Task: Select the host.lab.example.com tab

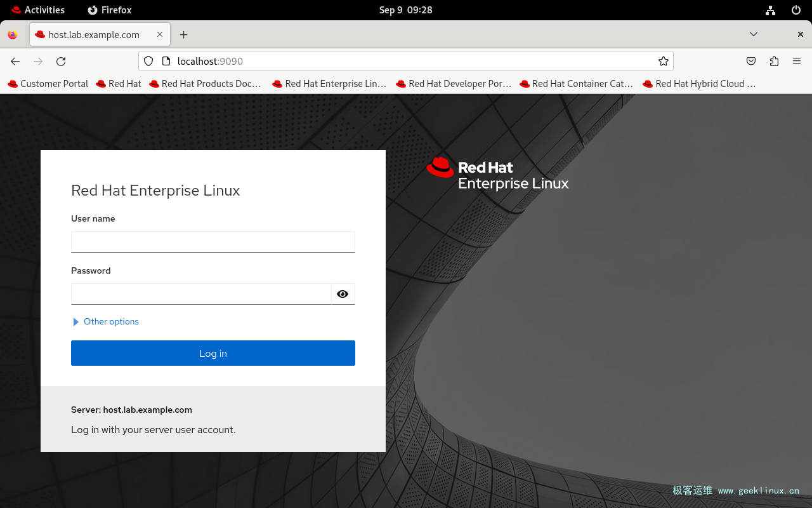Action: click(100, 35)
